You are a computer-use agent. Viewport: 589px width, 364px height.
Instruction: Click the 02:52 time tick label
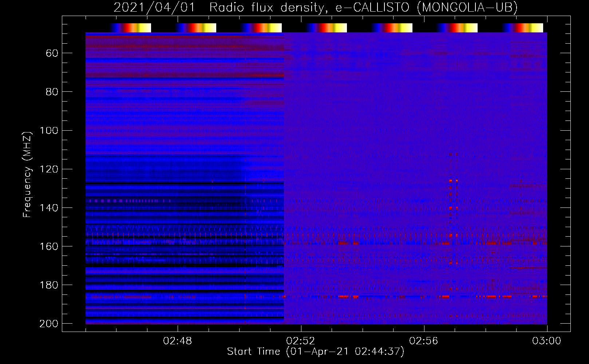point(301,341)
